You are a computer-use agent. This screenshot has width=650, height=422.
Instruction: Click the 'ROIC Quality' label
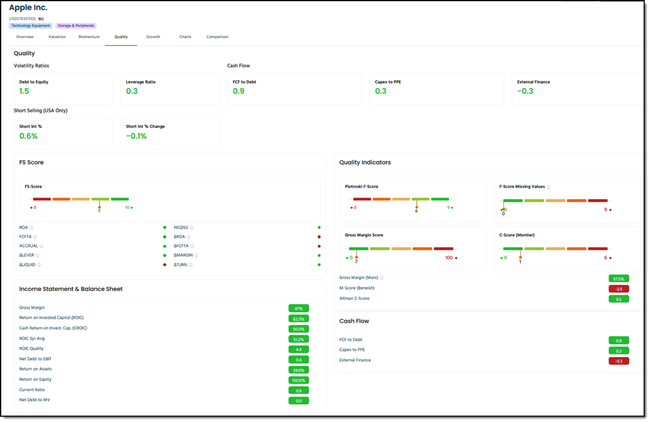pyautogui.click(x=31, y=349)
